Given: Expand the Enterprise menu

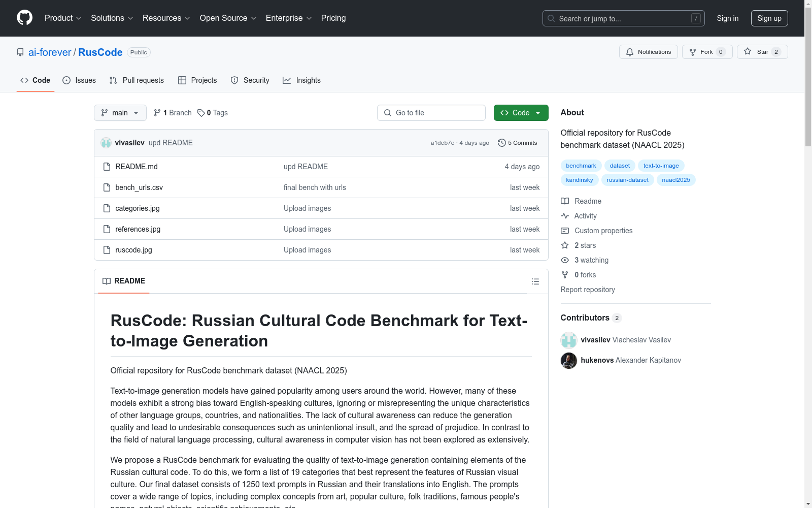Looking at the screenshot, I should 289,18.
